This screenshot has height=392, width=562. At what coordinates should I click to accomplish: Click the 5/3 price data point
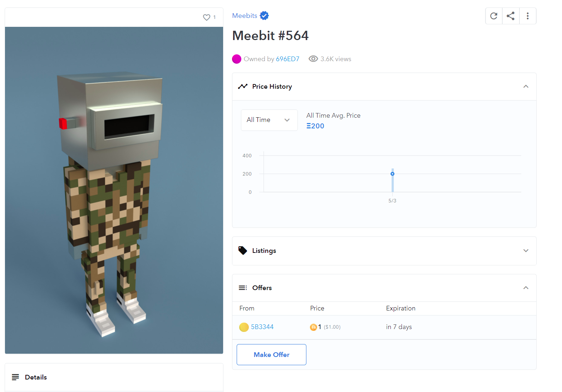(393, 174)
